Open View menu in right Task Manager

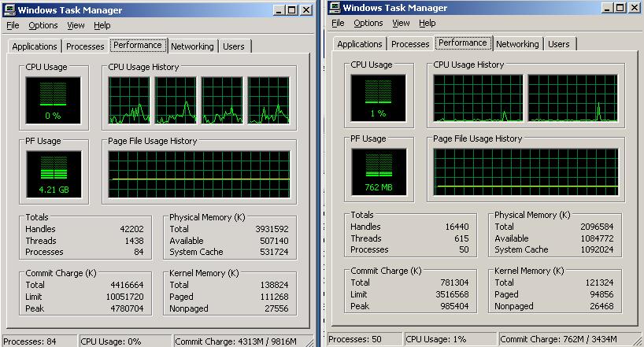point(401,23)
